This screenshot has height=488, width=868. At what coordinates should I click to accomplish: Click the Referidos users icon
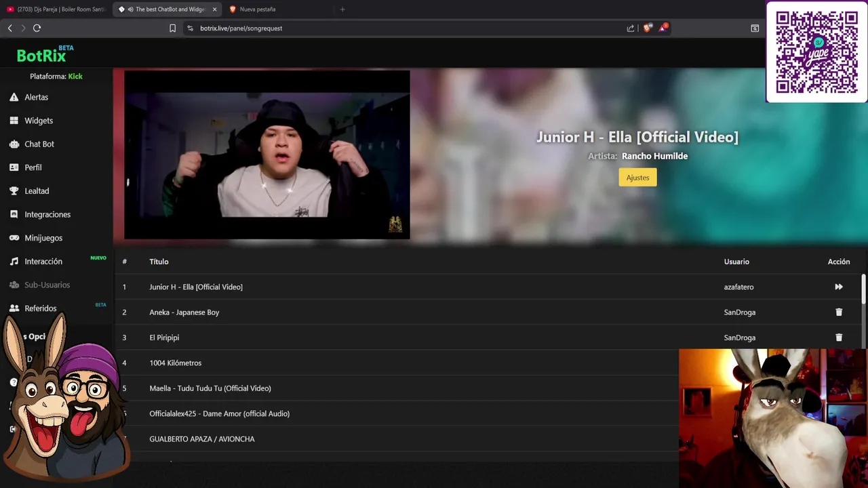(x=14, y=308)
